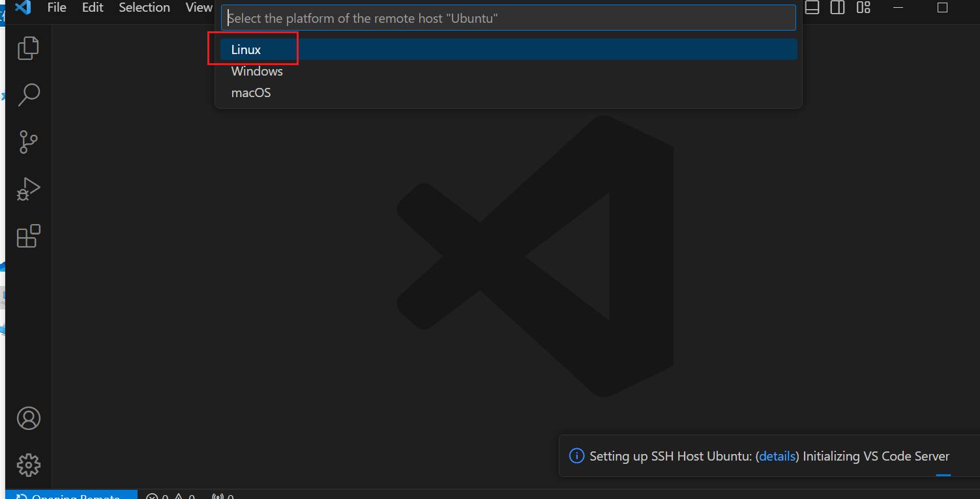The width and height of the screenshot is (980, 499).
Task: Open the Extensions view
Action: click(x=28, y=236)
